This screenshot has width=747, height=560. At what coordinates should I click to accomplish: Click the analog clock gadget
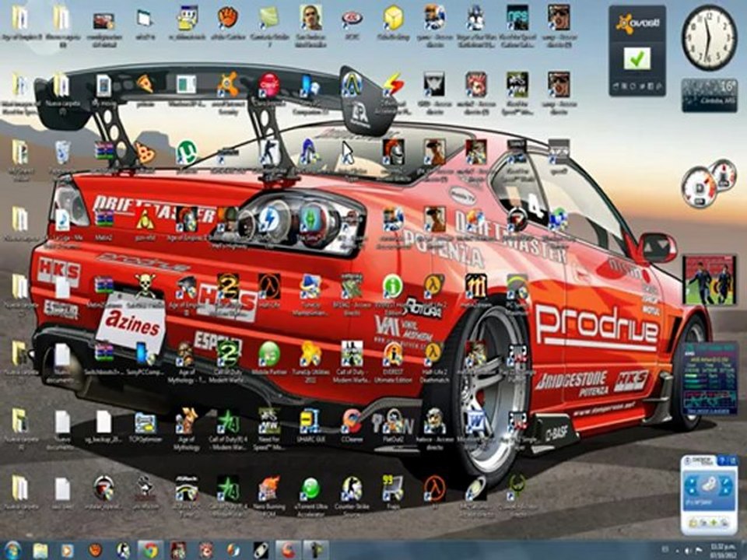coord(709,37)
